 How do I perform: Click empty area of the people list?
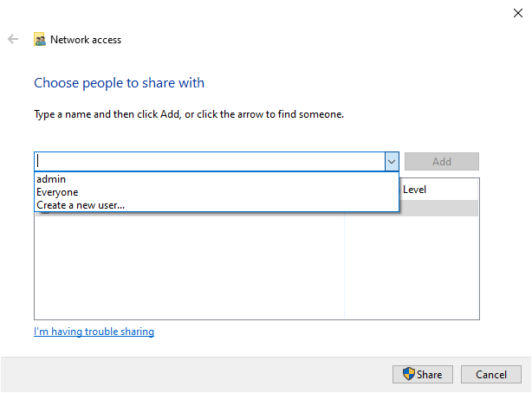point(189,268)
